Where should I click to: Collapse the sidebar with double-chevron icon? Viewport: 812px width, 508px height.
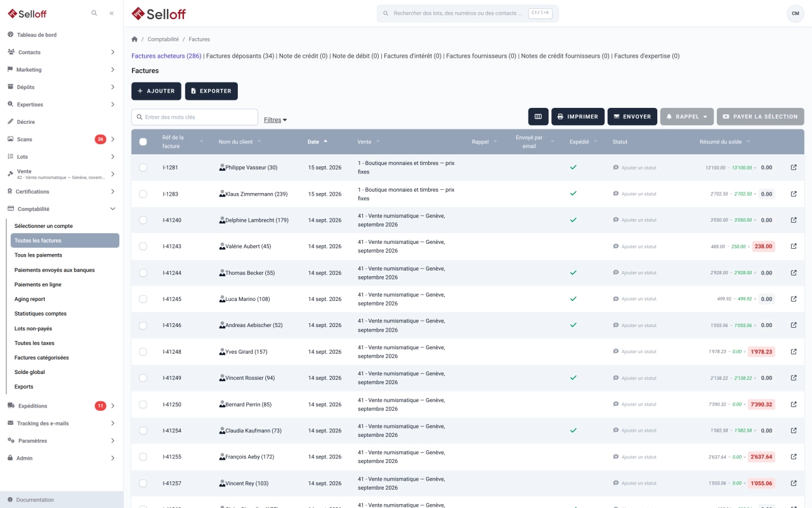pyautogui.click(x=112, y=13)
